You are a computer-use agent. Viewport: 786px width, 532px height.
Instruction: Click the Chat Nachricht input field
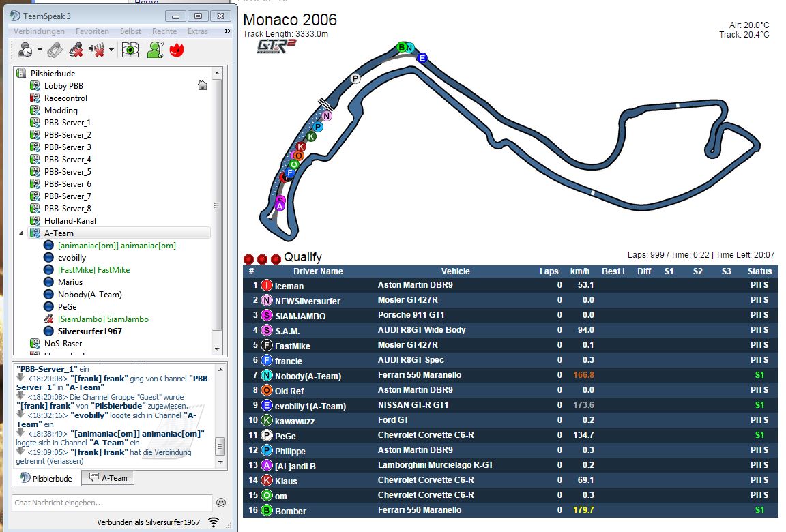click(x=109, y=503)
